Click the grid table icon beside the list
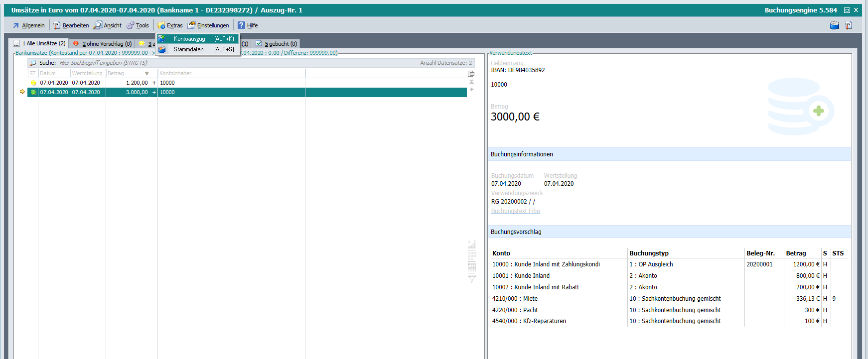Viewport: 868px width, 359px height. (471, 267)
